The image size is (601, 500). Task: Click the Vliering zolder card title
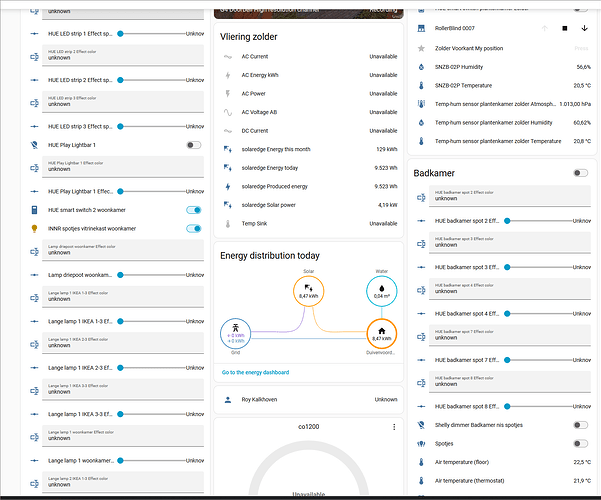[248, 37]
